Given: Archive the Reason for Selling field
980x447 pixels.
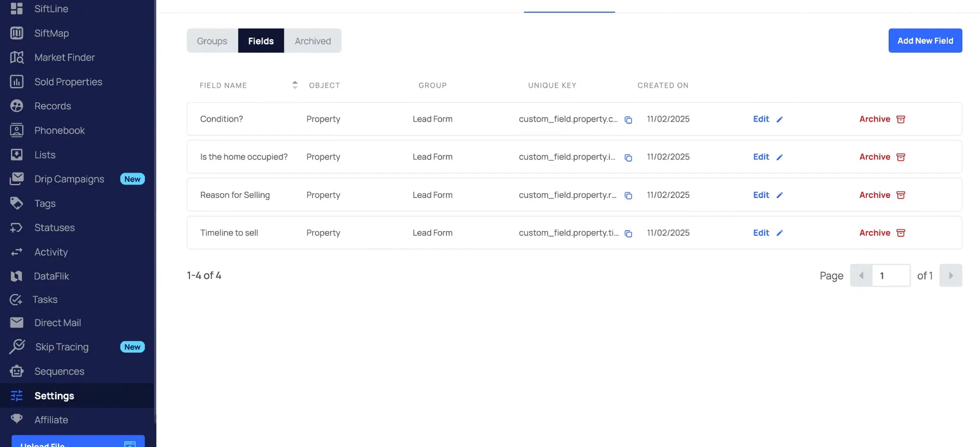Looking at the screenshot, I should [882, 195].
